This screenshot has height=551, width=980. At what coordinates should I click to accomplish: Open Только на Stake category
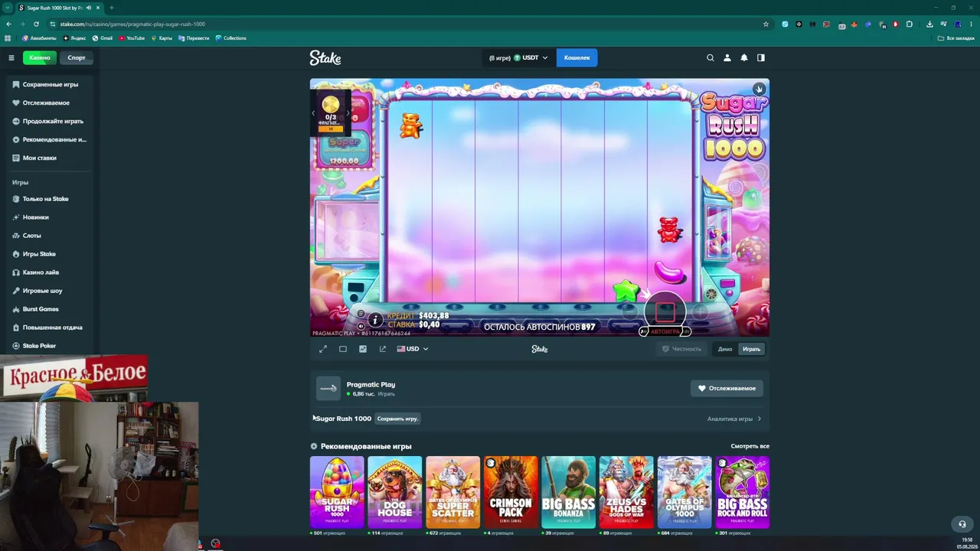pyautogui.click(x=51, y=199)
